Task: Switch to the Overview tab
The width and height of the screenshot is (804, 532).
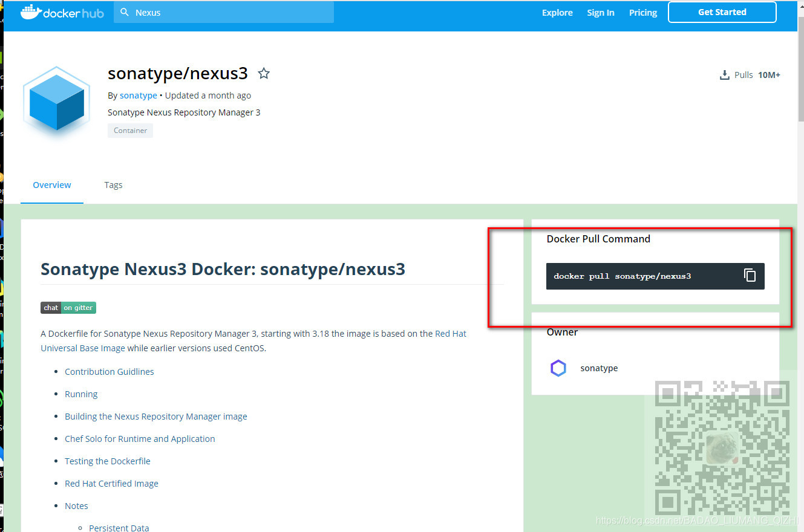Action: tap(52, 185)
